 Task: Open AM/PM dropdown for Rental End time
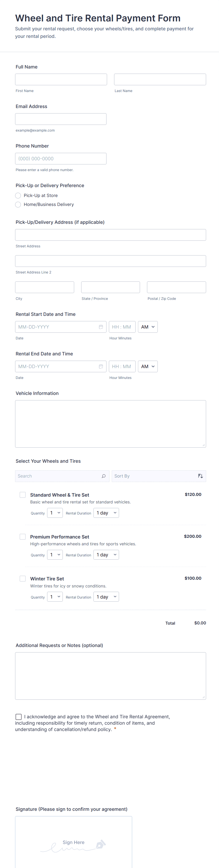(x=148, y=366)
